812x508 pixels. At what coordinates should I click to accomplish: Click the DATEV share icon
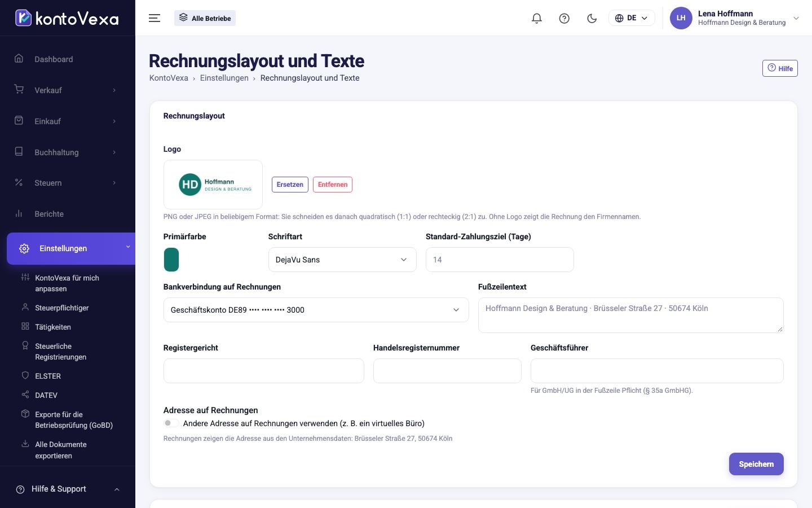tap(25, 395)
